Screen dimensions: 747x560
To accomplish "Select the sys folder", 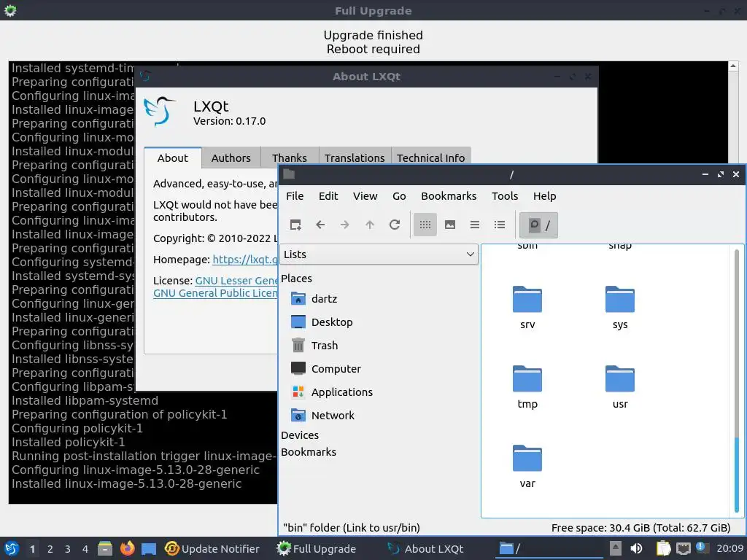I will [x=620, y=308].
